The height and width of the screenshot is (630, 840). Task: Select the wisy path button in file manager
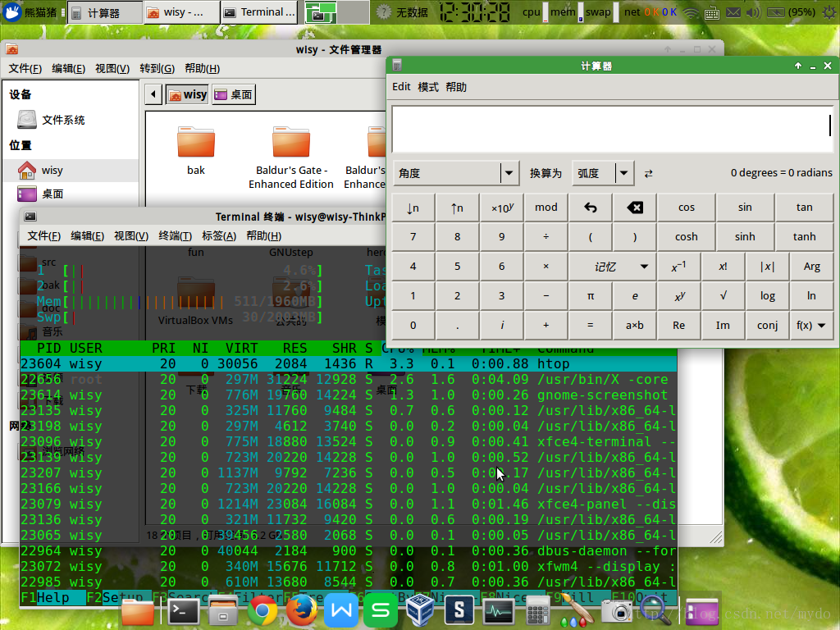[x=188, y=95]
